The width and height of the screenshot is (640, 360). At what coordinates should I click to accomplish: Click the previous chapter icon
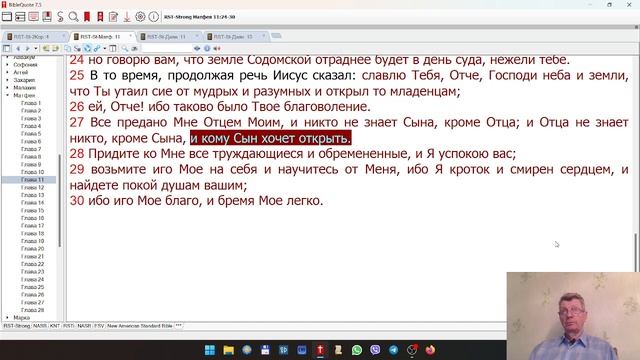[x=46, y=48]
